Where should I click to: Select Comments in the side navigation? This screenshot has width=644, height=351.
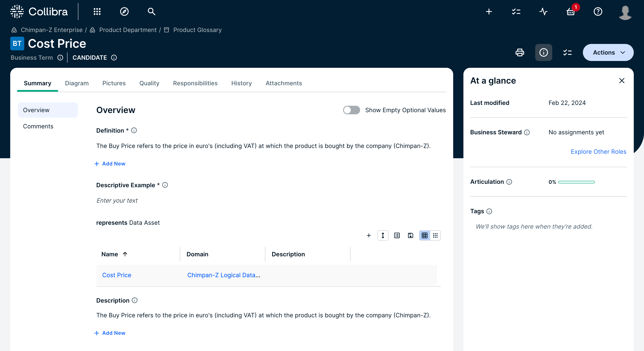(38, 126)
